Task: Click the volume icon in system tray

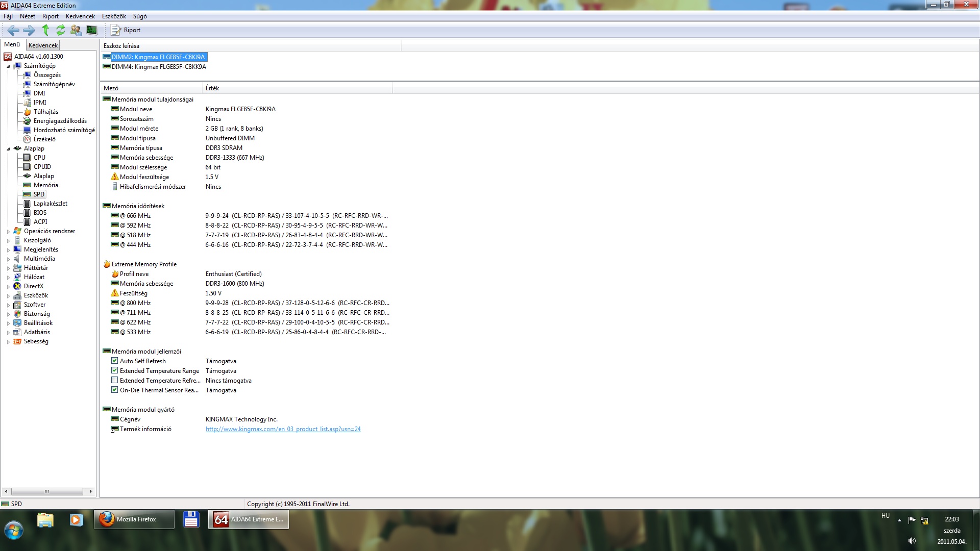Action: [912, 541]
